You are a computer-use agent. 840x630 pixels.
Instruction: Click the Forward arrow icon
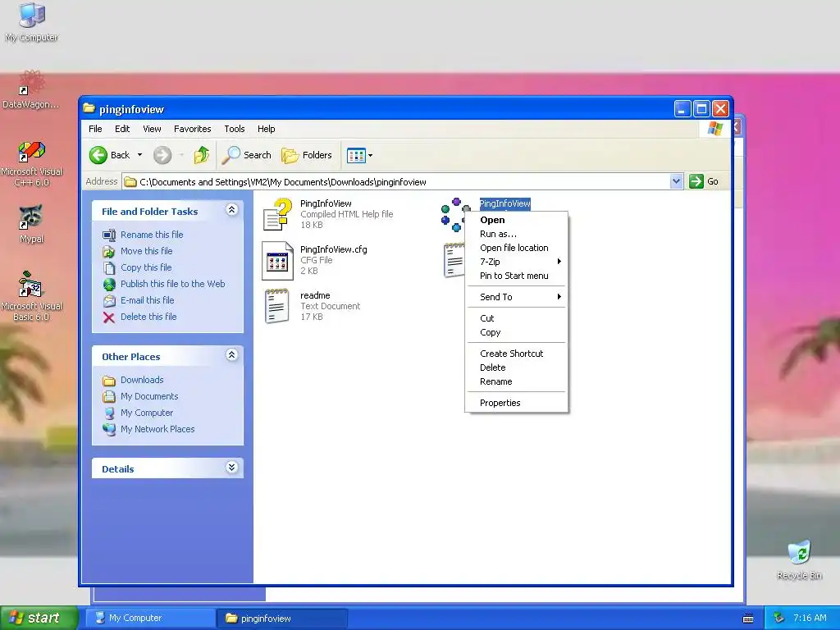(162, 155)
